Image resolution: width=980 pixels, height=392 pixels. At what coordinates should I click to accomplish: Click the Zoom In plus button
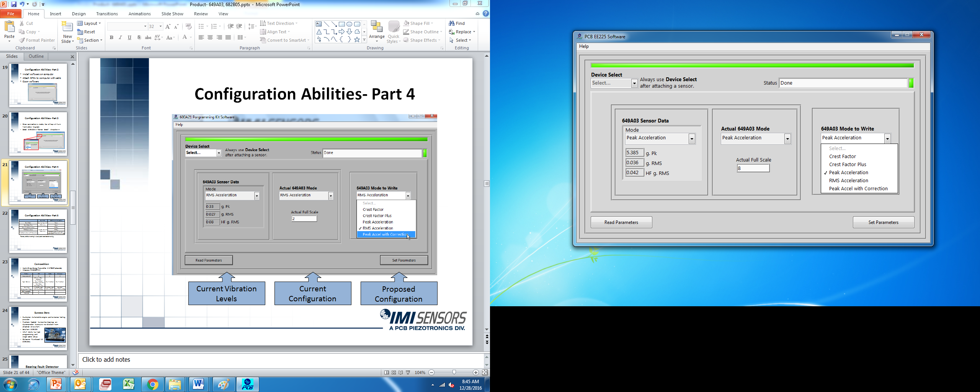(x=476, y=372)
